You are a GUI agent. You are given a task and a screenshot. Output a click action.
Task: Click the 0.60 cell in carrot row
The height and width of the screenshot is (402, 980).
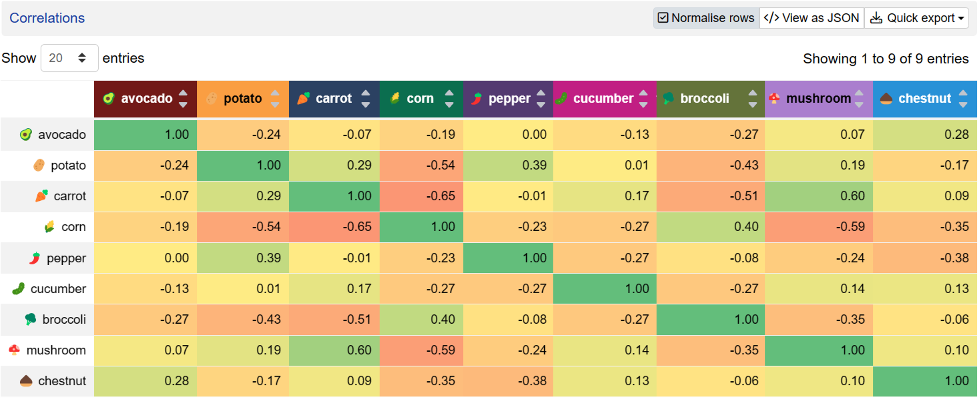pyautogui.click(x=819, y=196)
